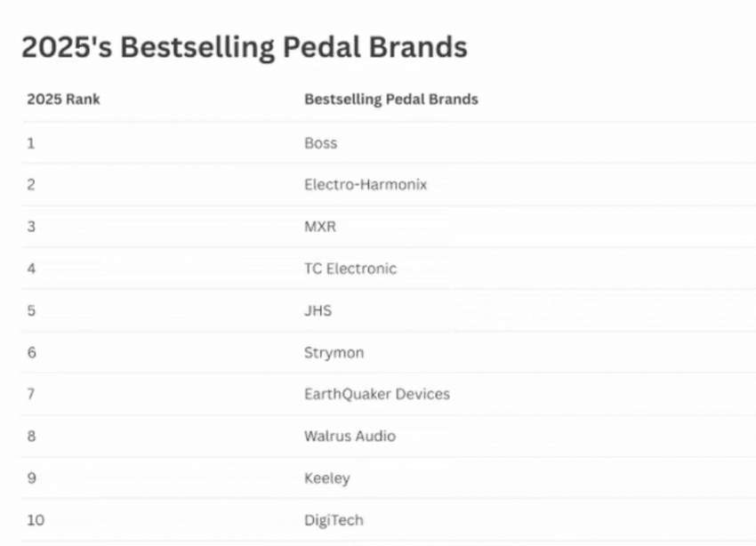
Task: Click the "2025 Rank" column header
Action: point(63,99)
